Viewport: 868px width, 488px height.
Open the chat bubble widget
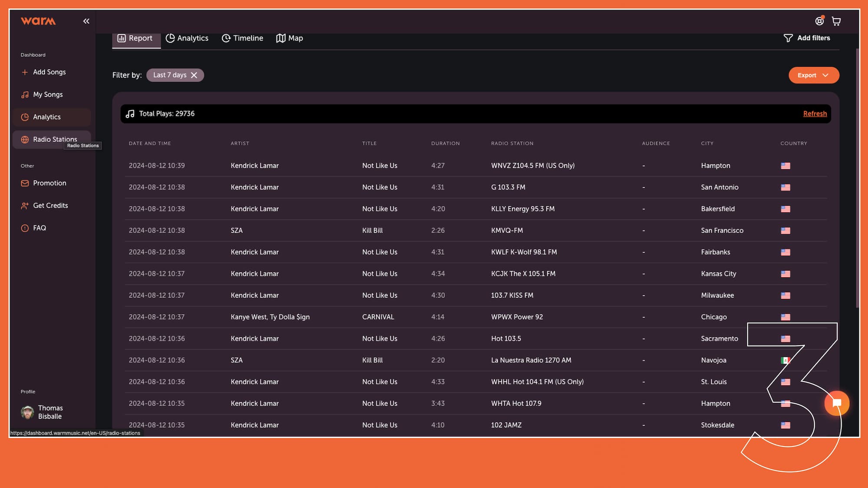[837, 403]
